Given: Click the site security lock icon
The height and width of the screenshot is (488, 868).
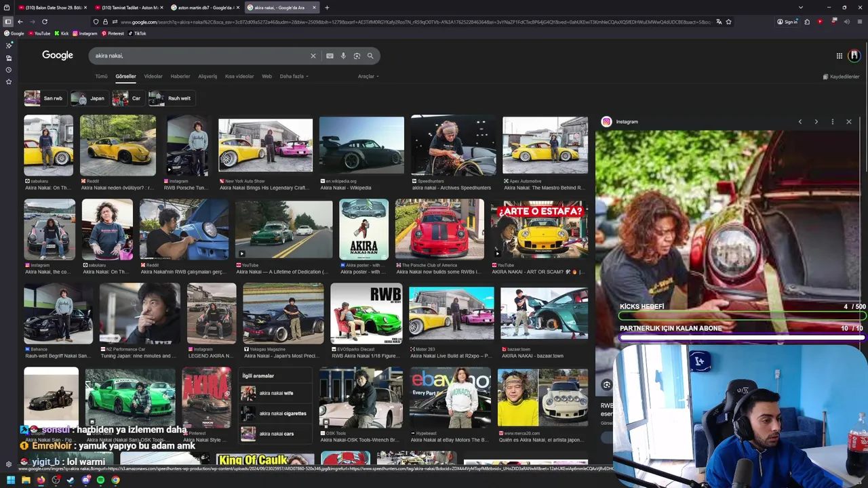Looking at the screenshot, I should pos(105,22).
